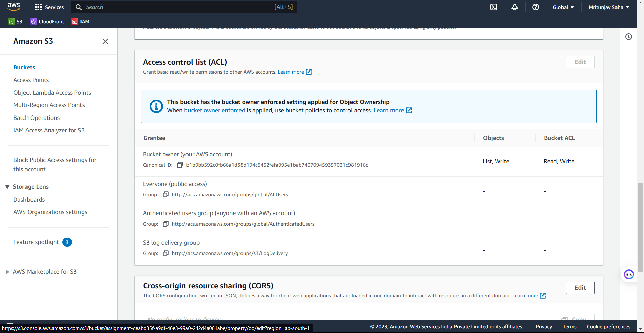This screenshot has height=333, width=644.
Task: Click the Terms footer link
Action: 569,327
